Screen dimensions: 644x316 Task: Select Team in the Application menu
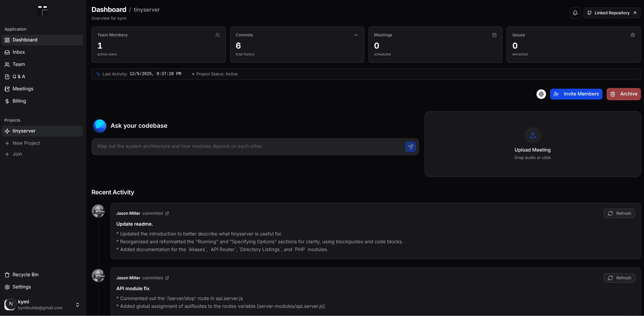tap(19, 64)
